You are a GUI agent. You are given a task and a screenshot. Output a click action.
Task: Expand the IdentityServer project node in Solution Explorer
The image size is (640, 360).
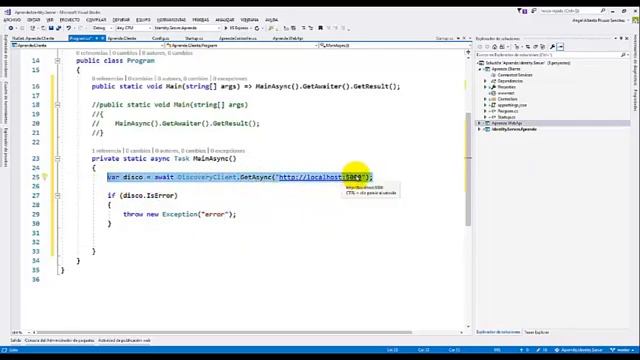(480, 129)
